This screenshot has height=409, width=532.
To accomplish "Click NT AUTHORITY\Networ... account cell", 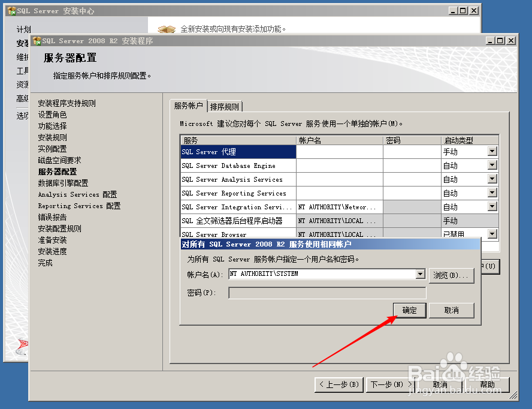I will click(340, 207).
